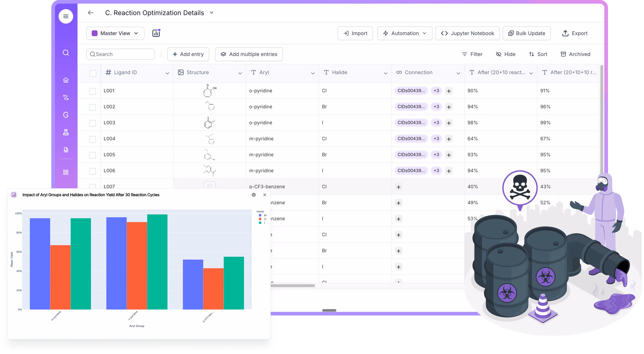The height and width of the screenshot is (354, 644).
Task: Select the checkbox for row L005
Action: [92, 155]
